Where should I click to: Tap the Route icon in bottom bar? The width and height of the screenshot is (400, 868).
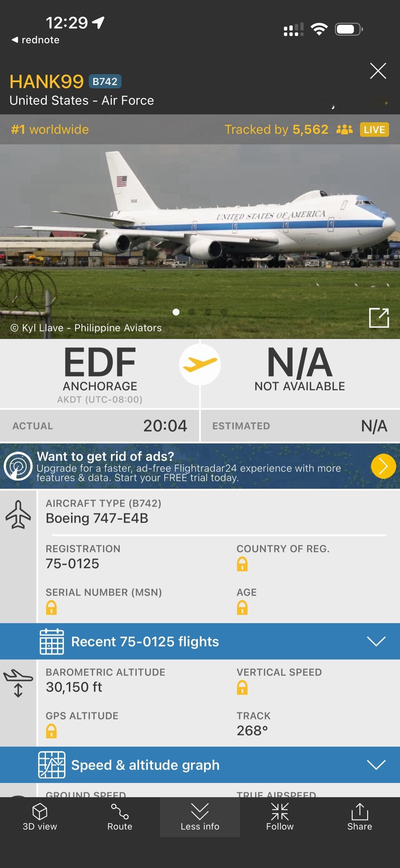click(120, 811)
